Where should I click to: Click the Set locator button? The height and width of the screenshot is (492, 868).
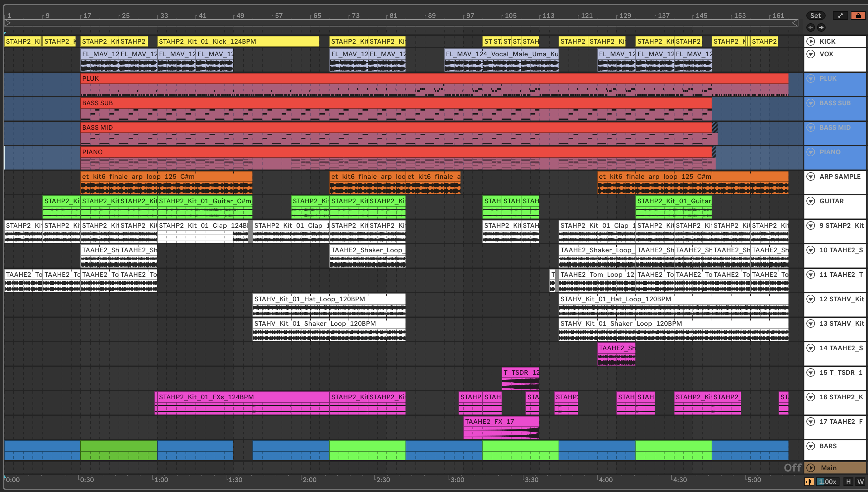pos(815,16)
